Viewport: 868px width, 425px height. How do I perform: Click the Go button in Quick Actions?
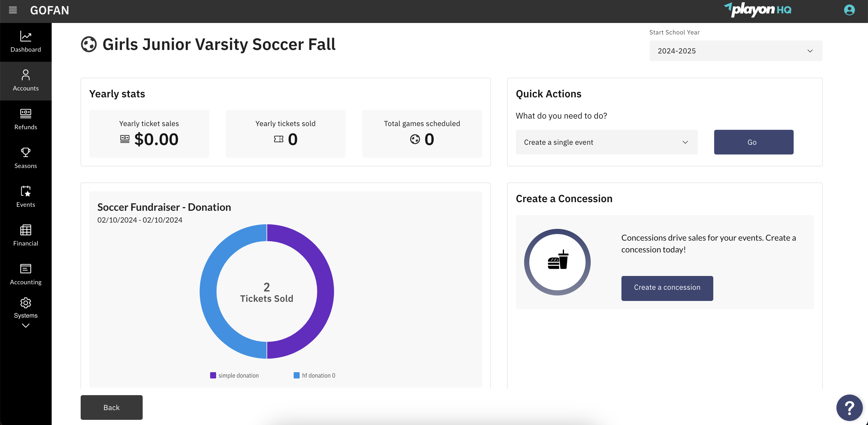coord(753,142)
